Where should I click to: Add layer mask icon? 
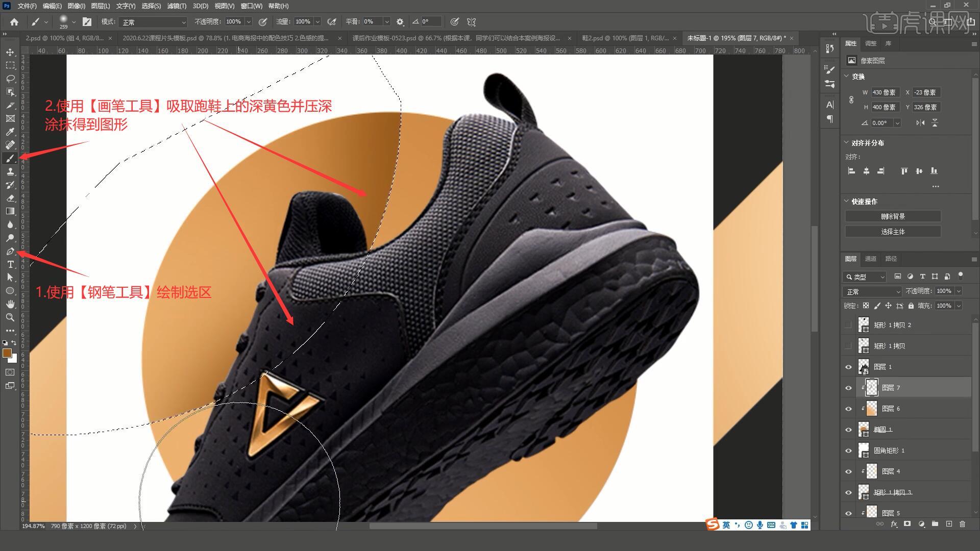click(908, 524)
